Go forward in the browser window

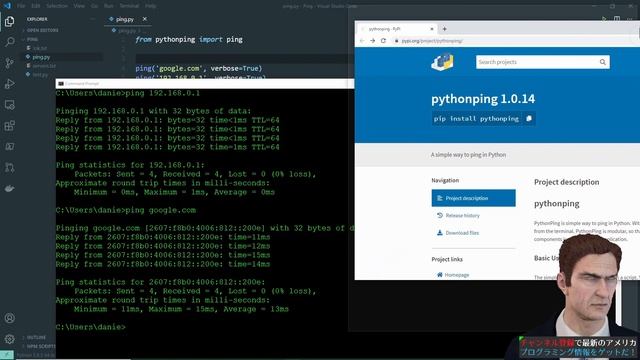(x=373, y=41)
